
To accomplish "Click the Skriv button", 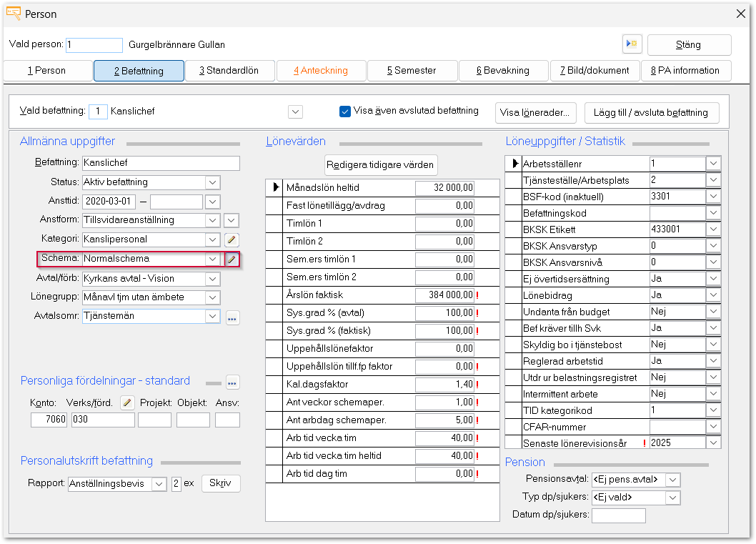I will click(221, 483).
